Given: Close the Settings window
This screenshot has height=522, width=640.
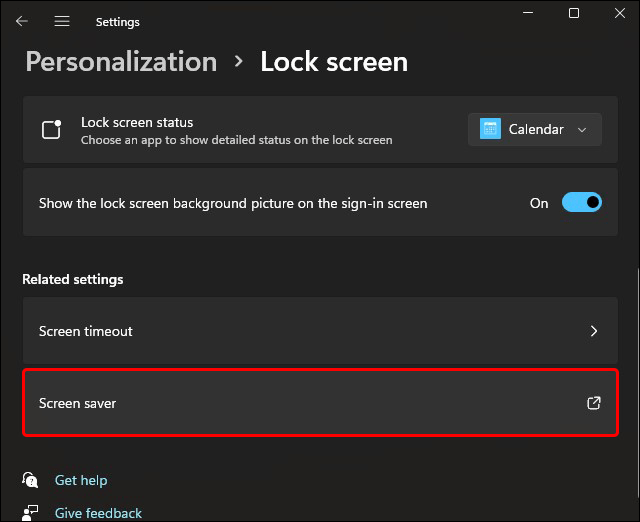Looking at the screenshot, I should point(619,13).
